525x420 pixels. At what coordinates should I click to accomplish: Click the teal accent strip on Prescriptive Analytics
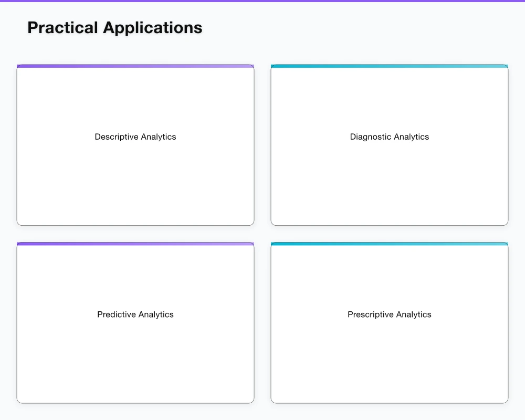tap(390, 244)
